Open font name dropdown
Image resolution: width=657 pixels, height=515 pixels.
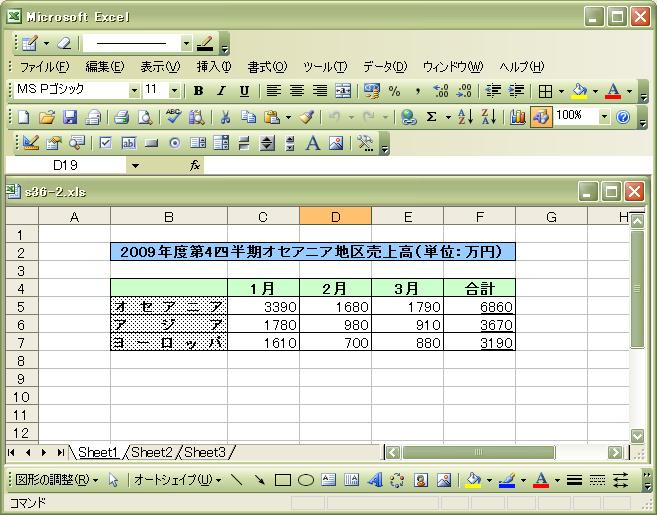coord(134,91)
